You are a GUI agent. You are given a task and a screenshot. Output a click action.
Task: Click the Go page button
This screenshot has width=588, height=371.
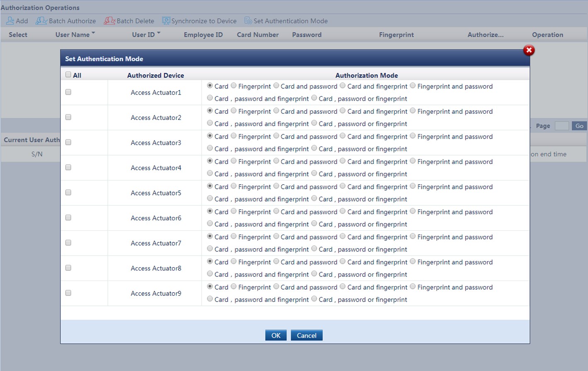[x=579, y=126]
